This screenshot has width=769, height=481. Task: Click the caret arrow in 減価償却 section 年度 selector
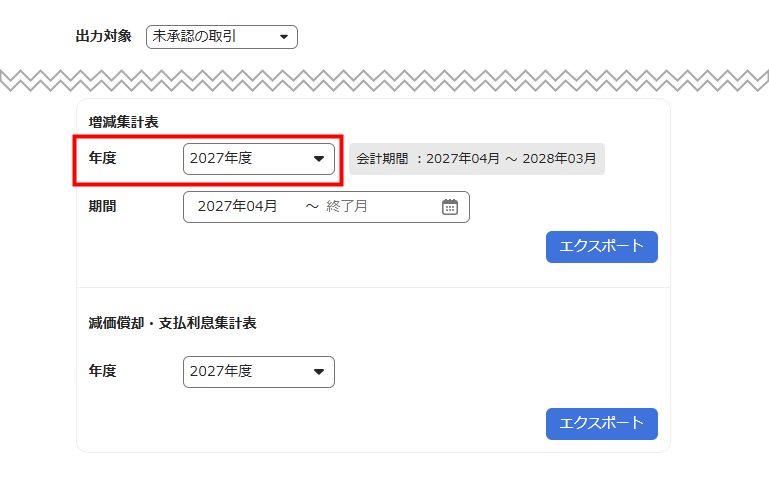coord(319,372)
